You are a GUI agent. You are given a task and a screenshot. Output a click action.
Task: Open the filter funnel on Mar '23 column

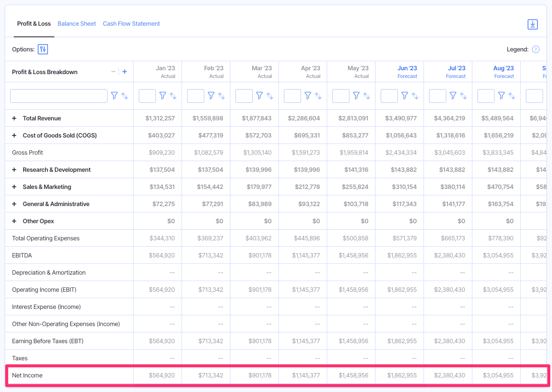tap(260, 96)
